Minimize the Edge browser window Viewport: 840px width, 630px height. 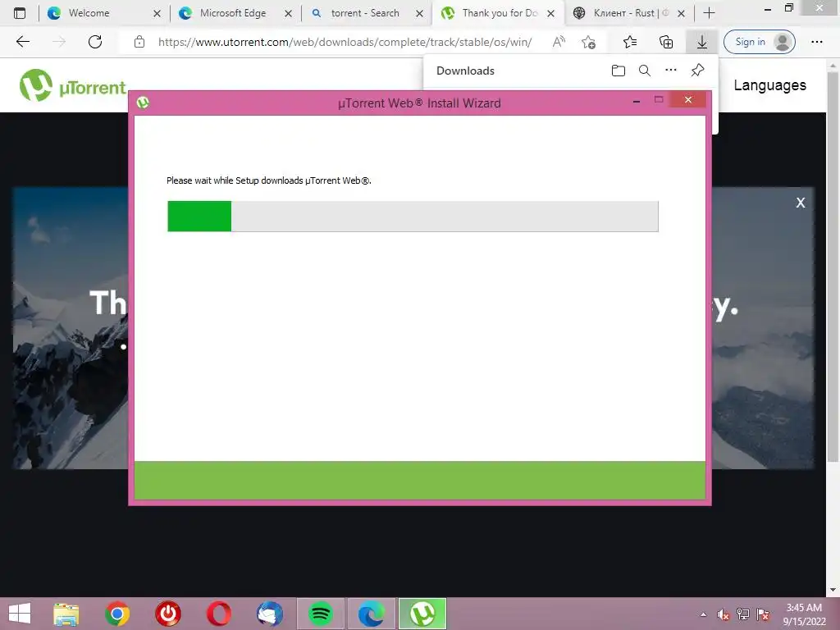(768, 9)
